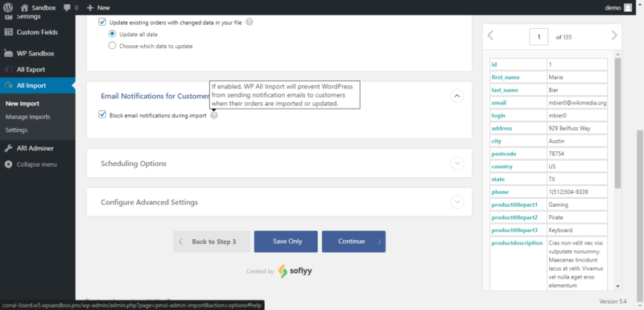Open the comments bubble icon
Image resolution: width=644 pixels, height=310 pixels.
point(67,8)
